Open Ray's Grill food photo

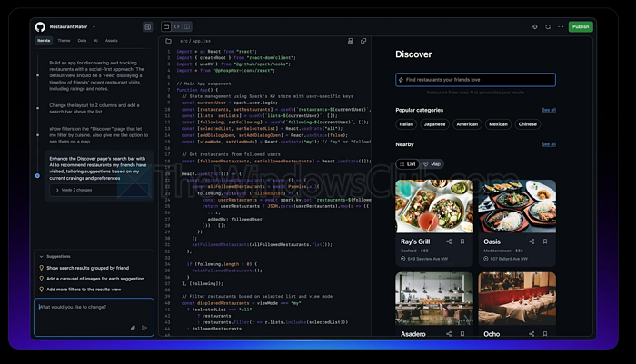coord(434,206)
